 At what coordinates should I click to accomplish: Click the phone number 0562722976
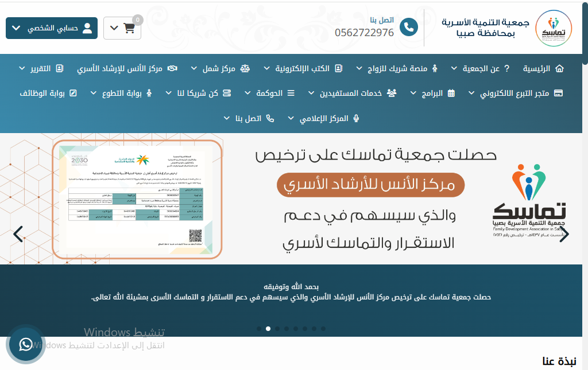[x=364, y=33]
